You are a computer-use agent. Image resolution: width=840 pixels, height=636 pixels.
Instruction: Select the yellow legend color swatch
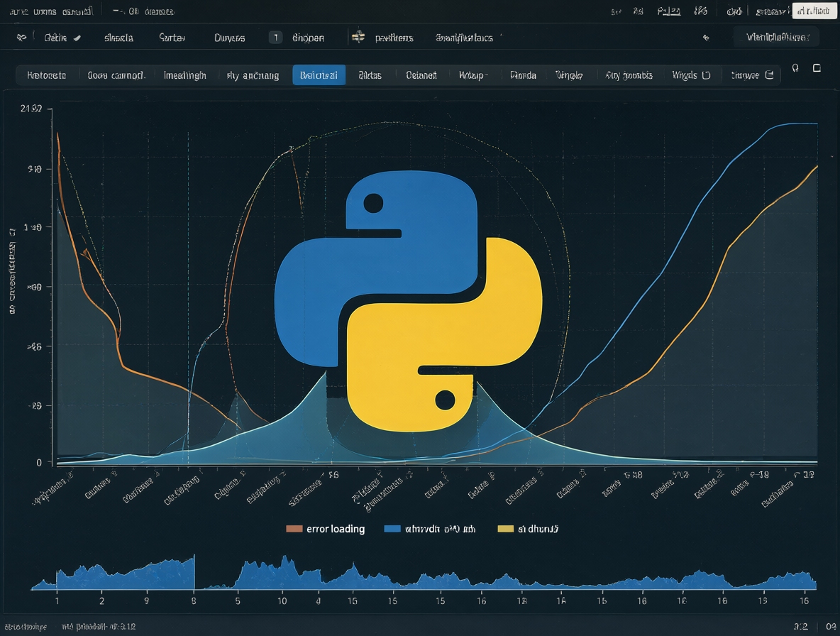(x=505, y=529)
